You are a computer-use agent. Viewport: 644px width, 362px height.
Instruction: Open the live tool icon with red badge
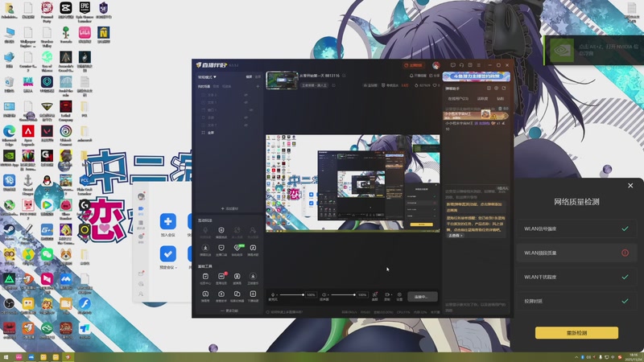[x=222, y=276]
